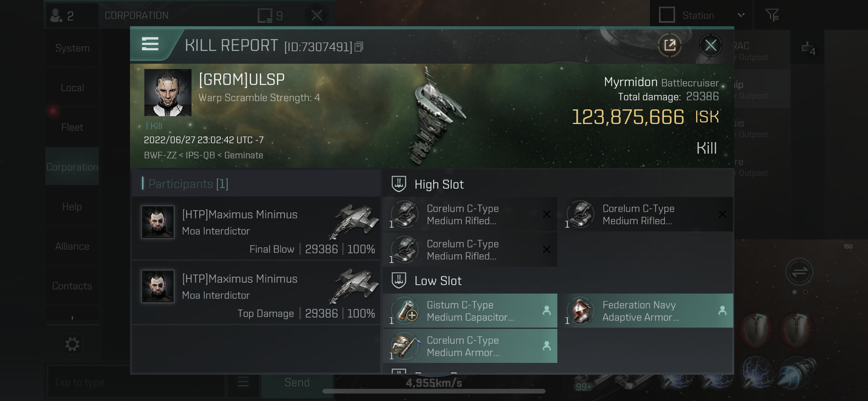Open the chat emoticon list menu
Screen dimensions: 868x401
point(243,382)
